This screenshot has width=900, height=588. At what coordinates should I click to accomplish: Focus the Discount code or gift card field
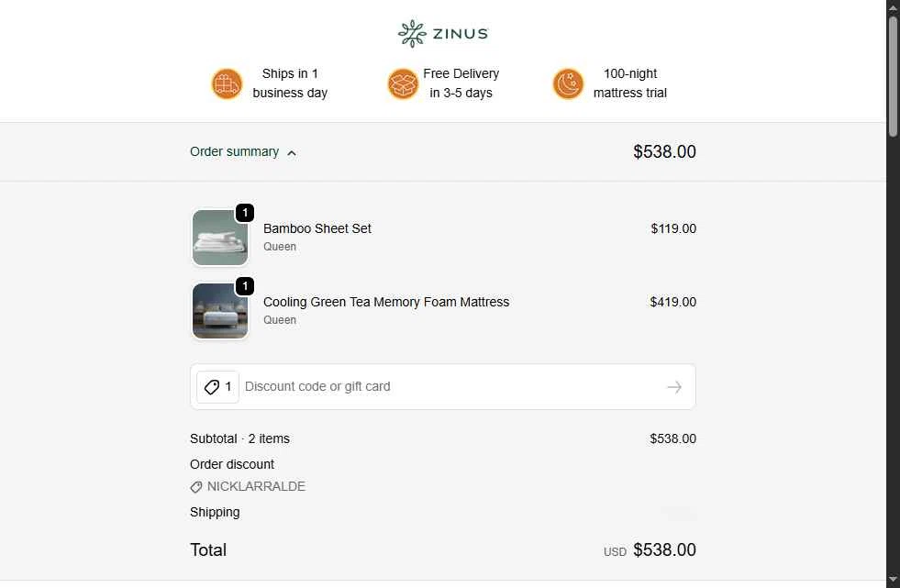(x=450, y=387)
